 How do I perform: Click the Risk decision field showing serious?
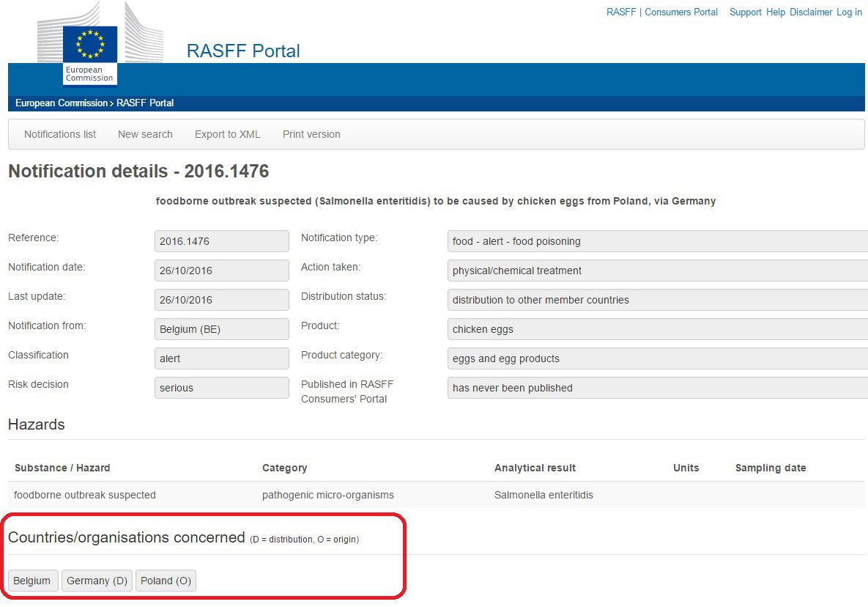pos(221,389)
